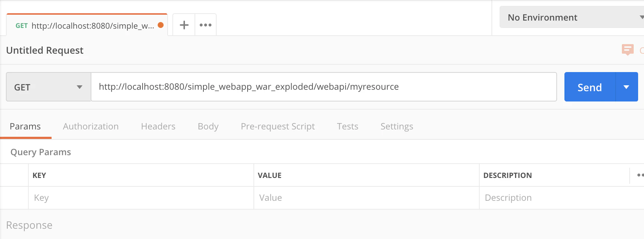Click the Untitled Request title

[45, 50]
